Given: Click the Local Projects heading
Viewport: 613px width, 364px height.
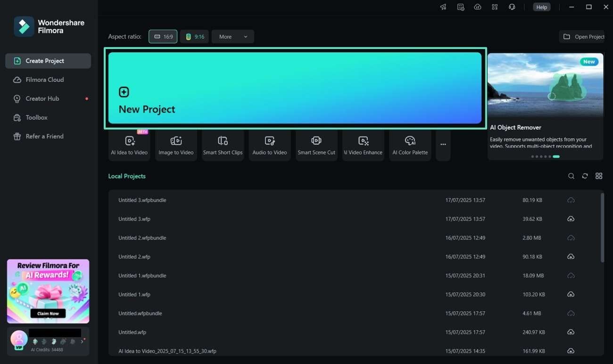Looking at the screenshot, I should (127, 176).
